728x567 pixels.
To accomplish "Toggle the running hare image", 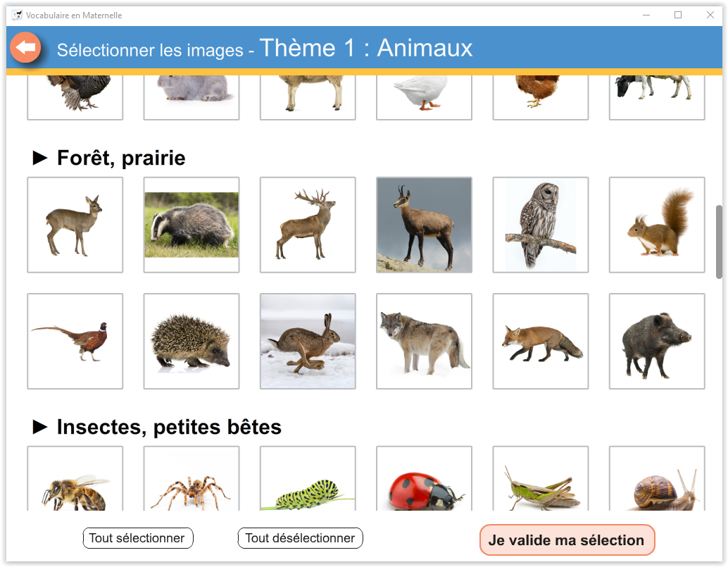I will (308, 341).
